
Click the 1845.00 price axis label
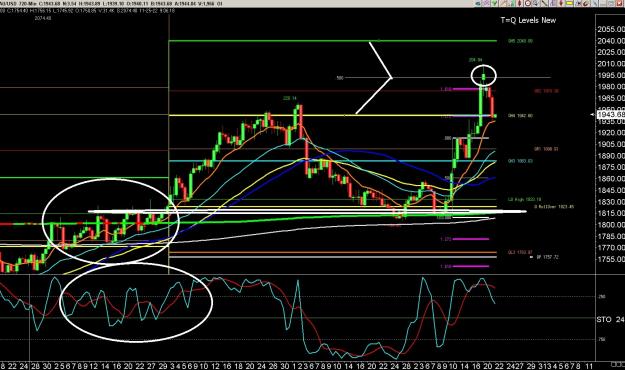pyautogui.click(x=611, y=190)
